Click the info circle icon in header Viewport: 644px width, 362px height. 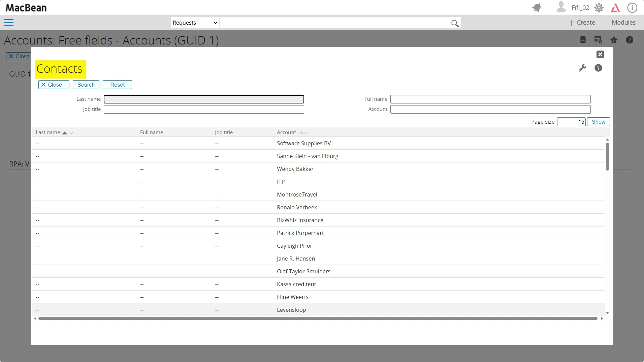pos(632,8)
